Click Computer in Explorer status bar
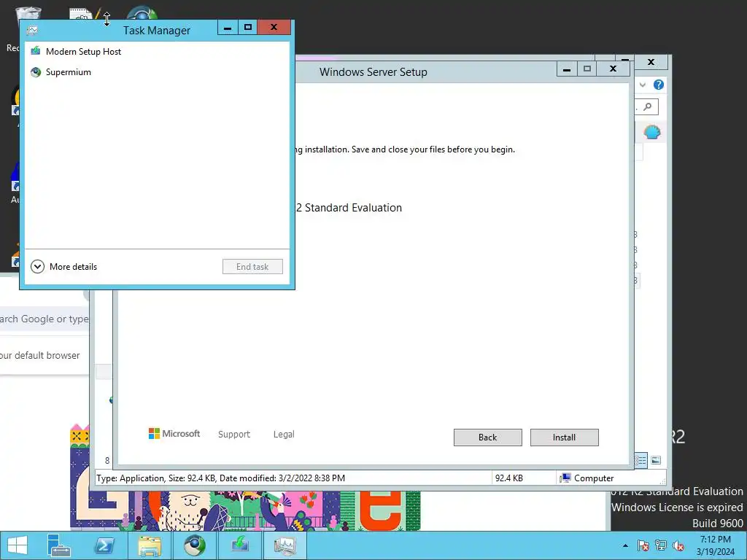Screen dimensions: 747x560 pos(587,478)
